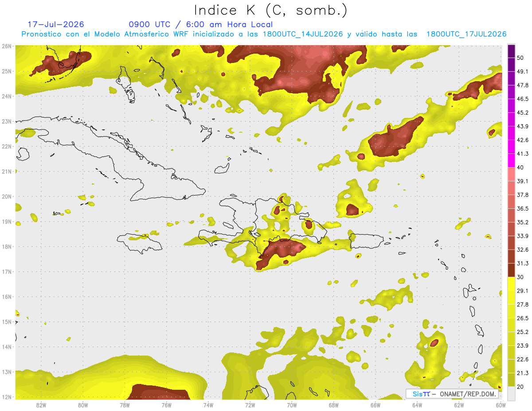Click '0900 UTC / 6:00 am Hora Local' text
532x411 pixels.
tap(201, 24)
